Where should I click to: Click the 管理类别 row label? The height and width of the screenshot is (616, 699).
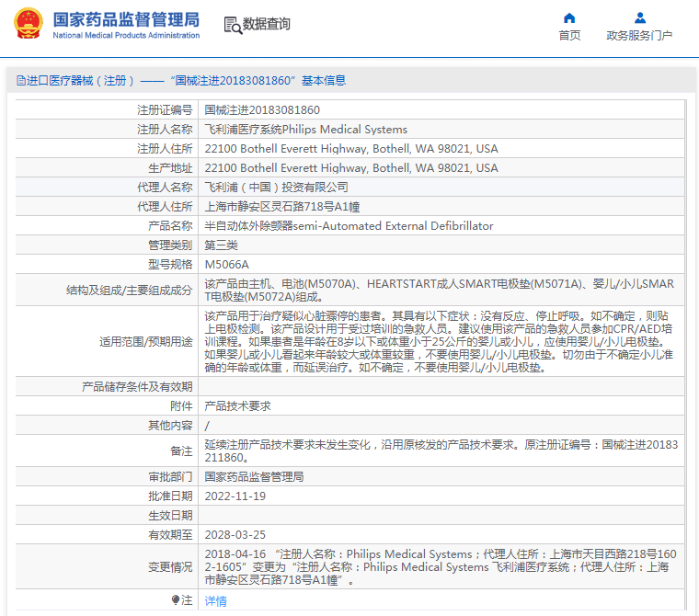click(170, 245)
